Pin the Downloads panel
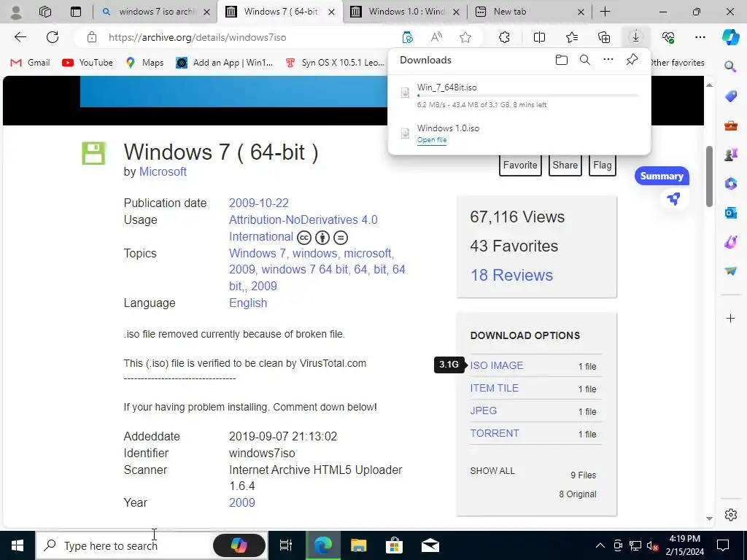Screen dimensions: 747x560 point(632,60)
